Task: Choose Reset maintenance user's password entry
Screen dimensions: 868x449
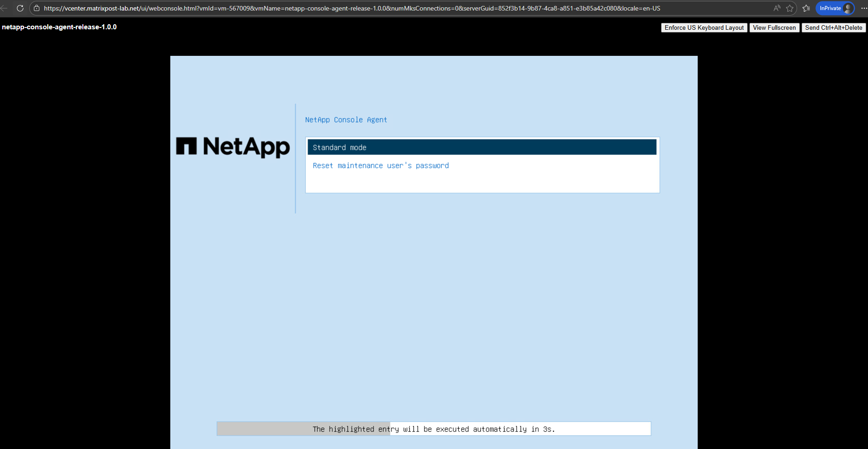Action: (380, 166)
